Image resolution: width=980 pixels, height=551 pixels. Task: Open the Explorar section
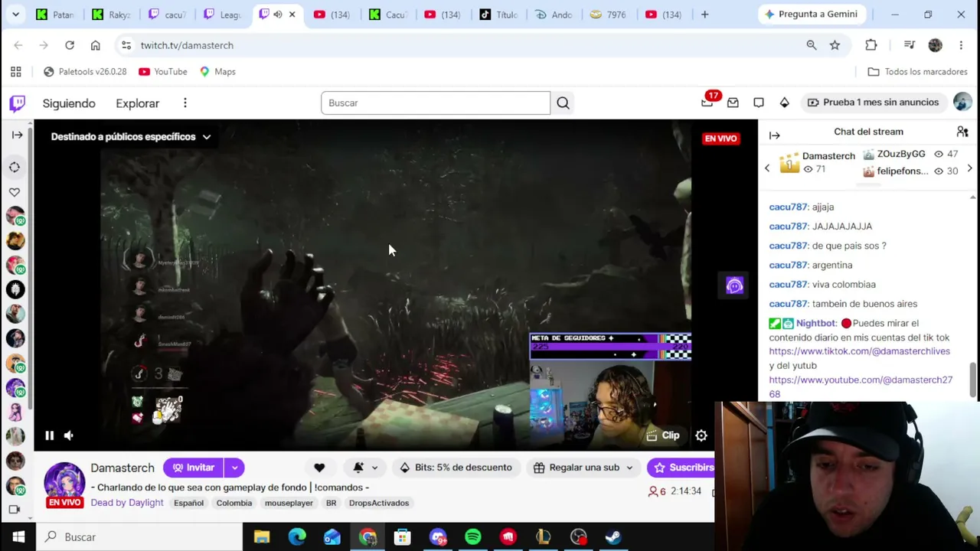(x=138, y=103)
